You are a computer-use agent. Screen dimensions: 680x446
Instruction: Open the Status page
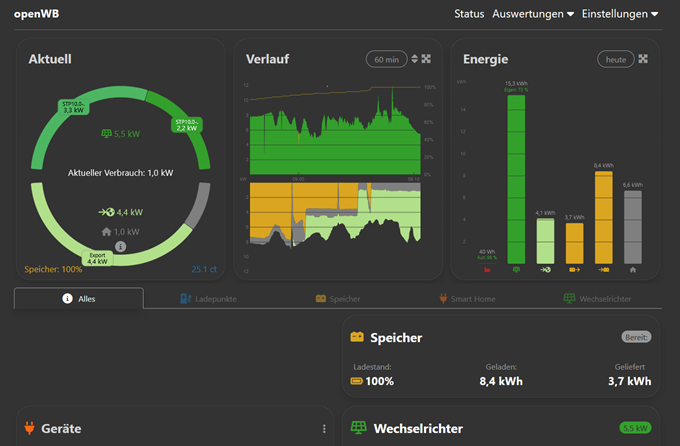[469, 14]
